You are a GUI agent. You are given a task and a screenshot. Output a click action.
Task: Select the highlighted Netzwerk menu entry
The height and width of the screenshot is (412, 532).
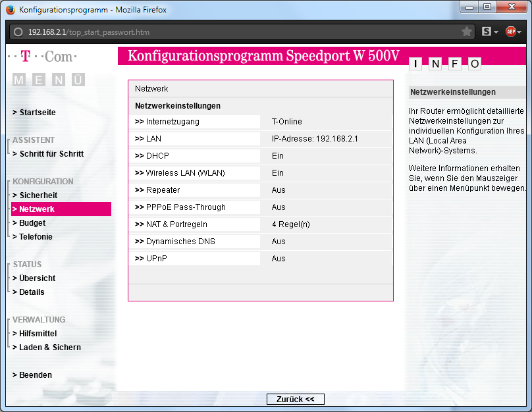pos(61,209)
